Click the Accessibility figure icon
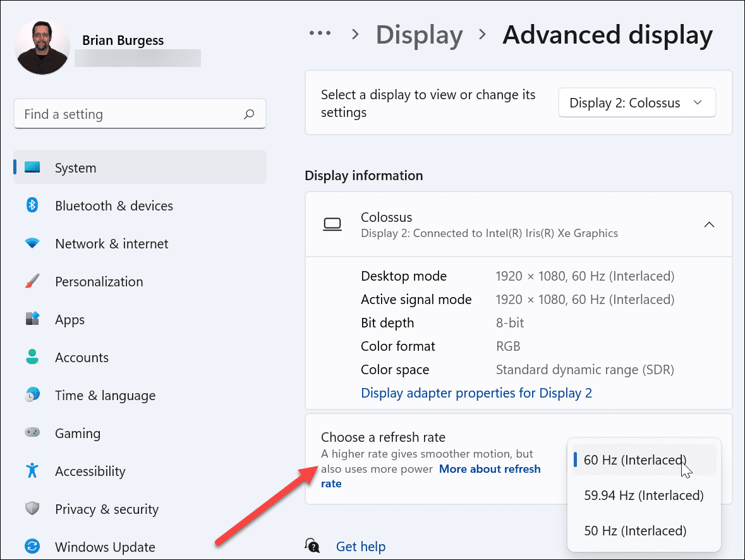Screen dimensions: 745x560 pos(32,470)
